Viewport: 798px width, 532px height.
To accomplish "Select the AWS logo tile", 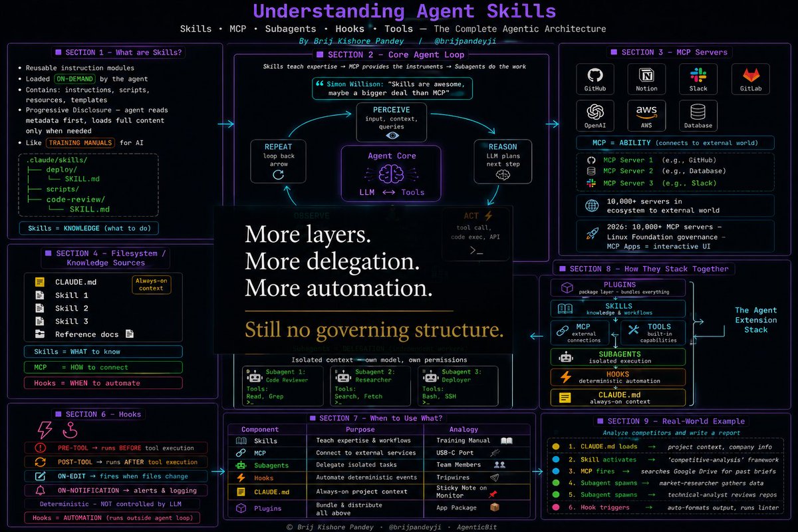I will pos(646,116).
